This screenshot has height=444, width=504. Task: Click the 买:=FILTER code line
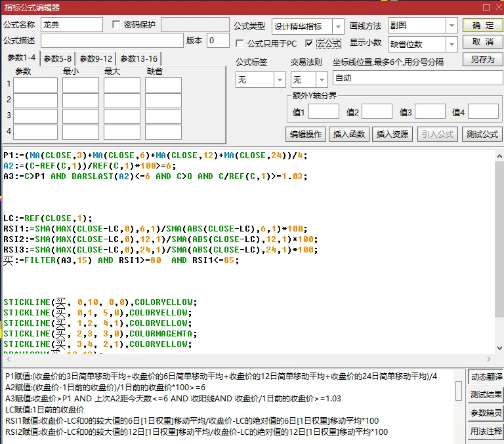click(x=121, y=260)
